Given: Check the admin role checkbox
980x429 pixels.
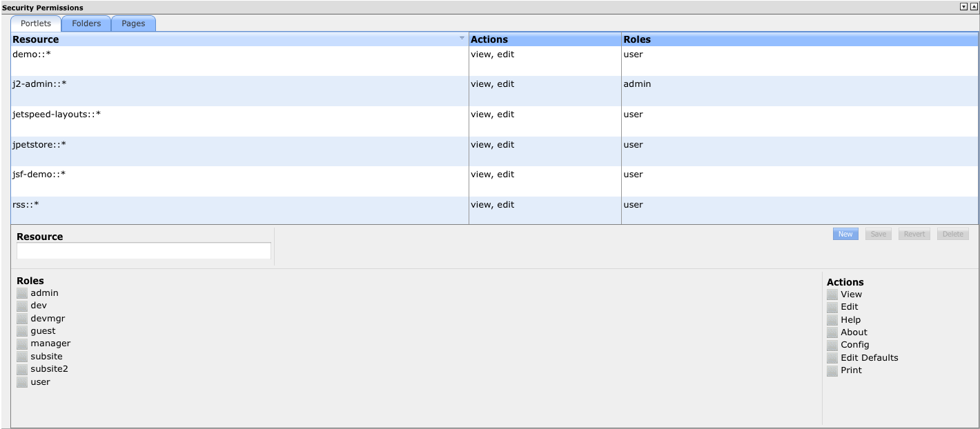Looking at the screenshot, I should tap(22, 293).
